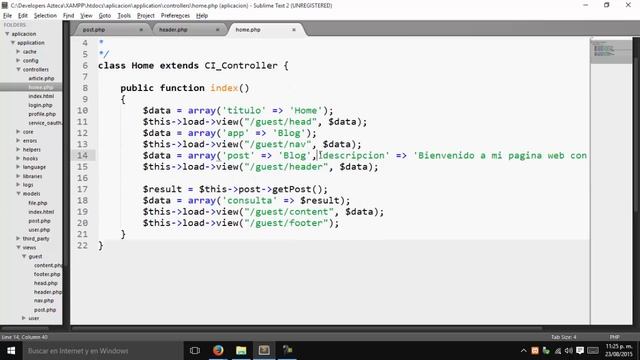640x360 pixels.
Task: Expand the cache folder
Action: pyautogui.click(x=18, y=51)
